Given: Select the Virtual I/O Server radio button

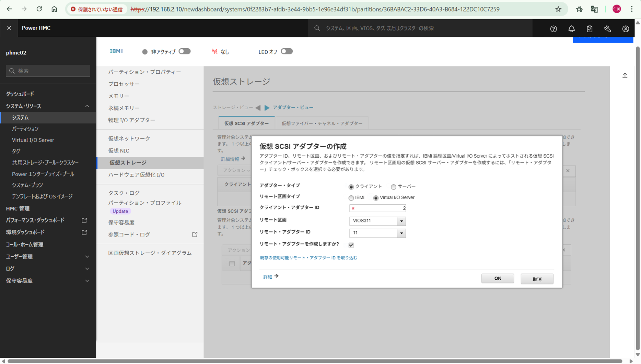Looking at the screenshot, I should [376, 198].
